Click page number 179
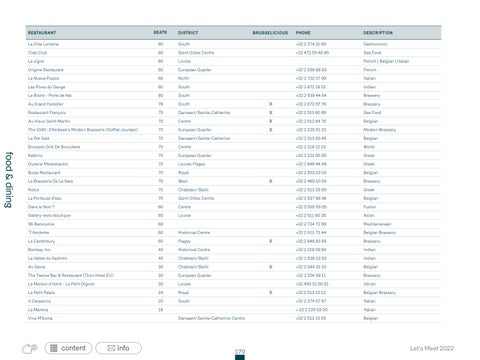 [240, 351]
